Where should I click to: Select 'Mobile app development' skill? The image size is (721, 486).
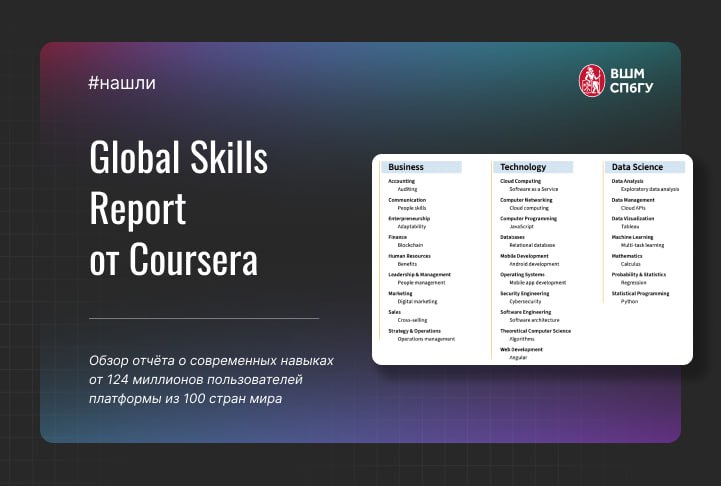pyautogui.click(x=538, y=283)
